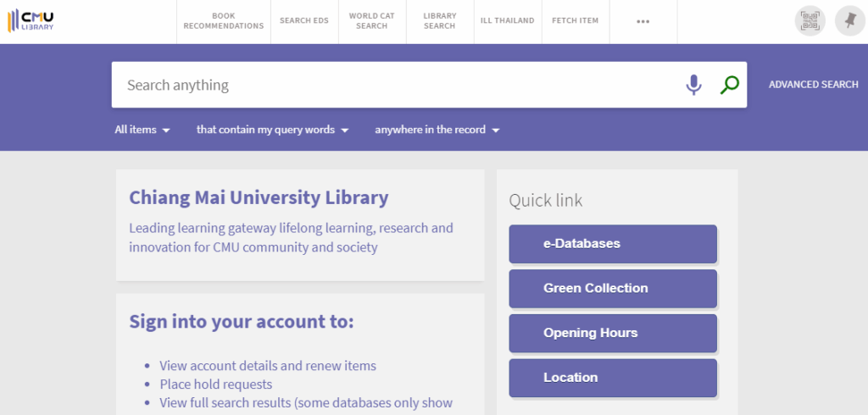868x415 pixels.
Task: Click the pin favorites icon
Action: pyautogui.click(x=849, y=21)
